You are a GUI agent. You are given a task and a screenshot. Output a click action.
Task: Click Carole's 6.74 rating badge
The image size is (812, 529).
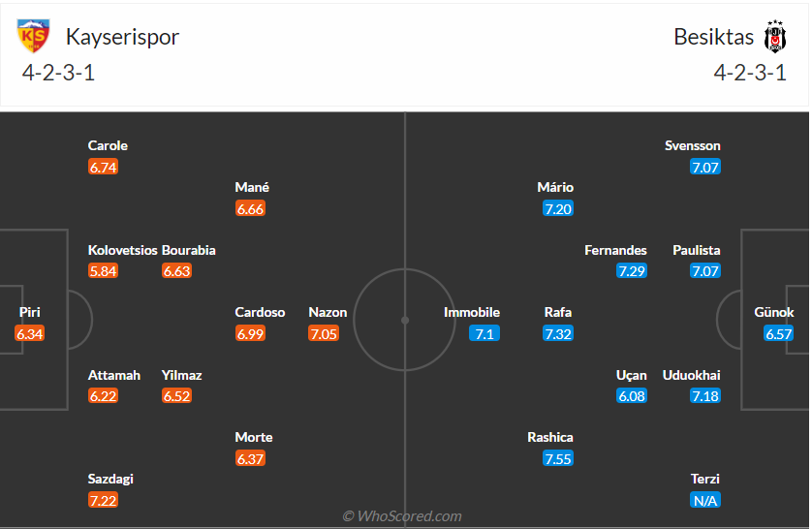coord(103,168)
